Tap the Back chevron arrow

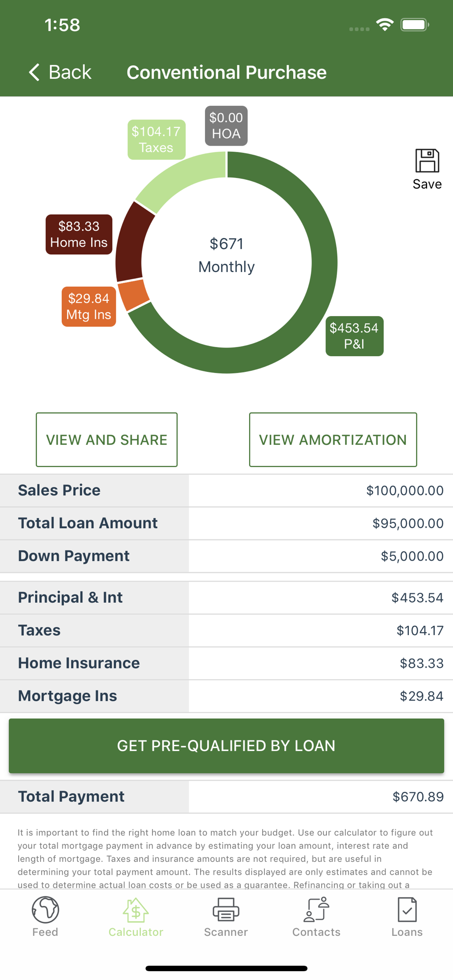click(34, 73)
